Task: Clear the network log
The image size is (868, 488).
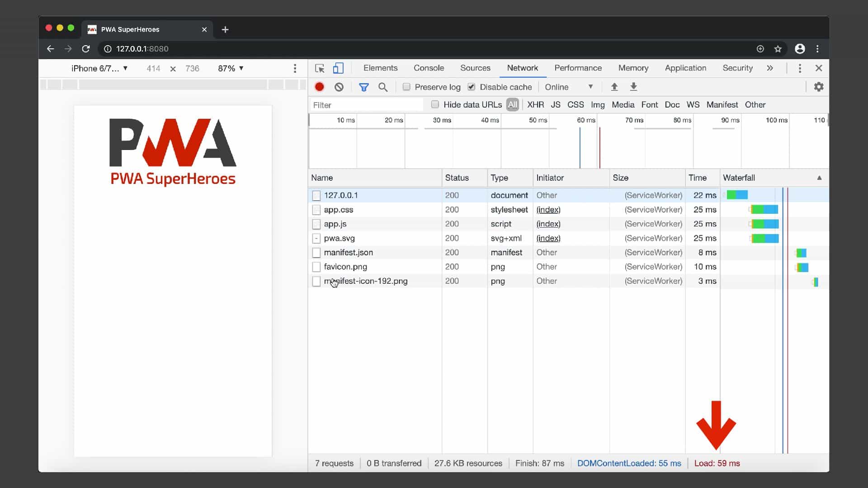Action: (x=339, y=87)
